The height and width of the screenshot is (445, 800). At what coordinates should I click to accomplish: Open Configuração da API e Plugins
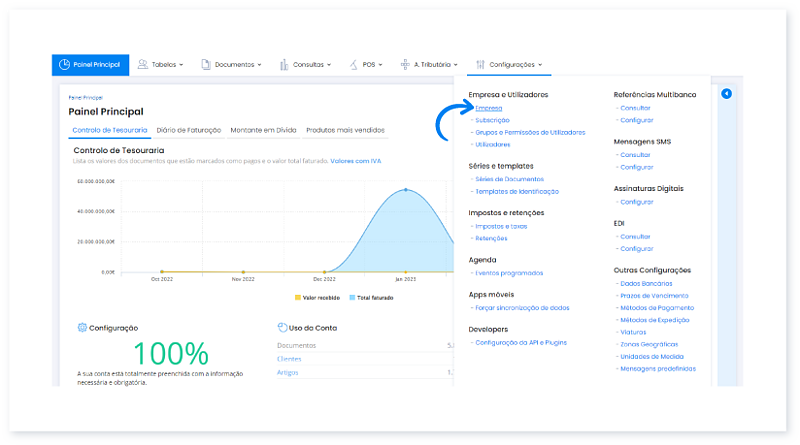521,342
